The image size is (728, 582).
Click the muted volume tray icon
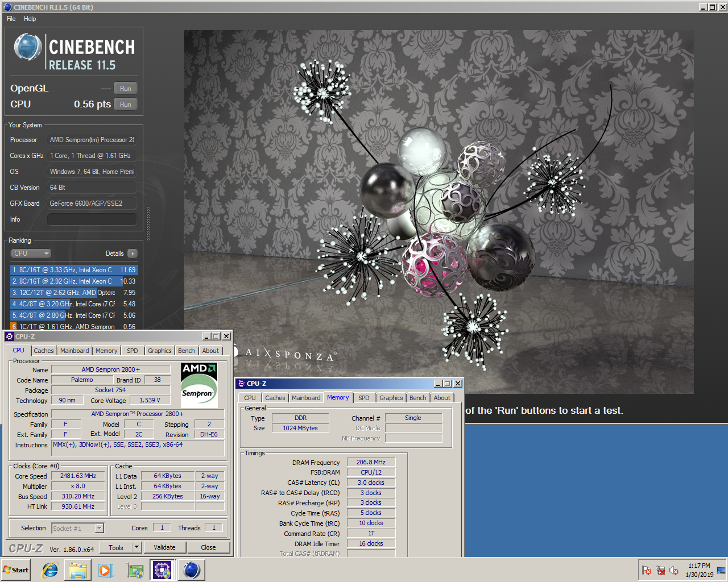(x=674, y=570)
